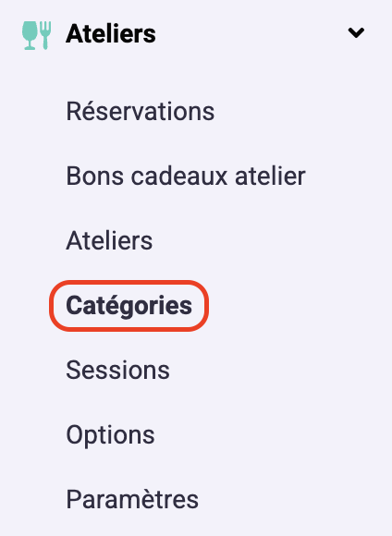Viewport: 392px width, 536px height.
Task: Click the fork icon in the sidebar header
Action: (45, 35)
